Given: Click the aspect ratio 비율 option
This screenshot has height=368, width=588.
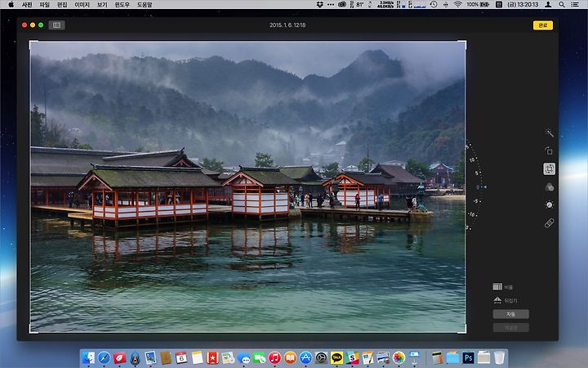Looking at the screenshot, I should (x=503, y=287).
